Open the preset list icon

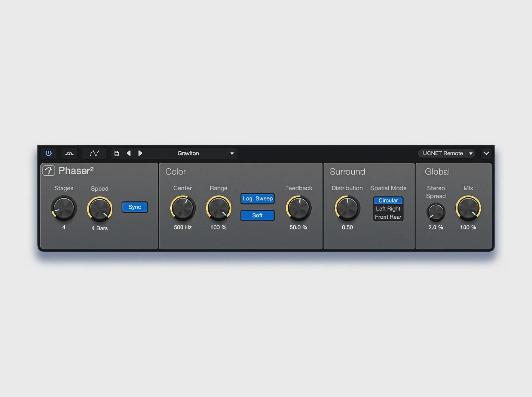116,153
